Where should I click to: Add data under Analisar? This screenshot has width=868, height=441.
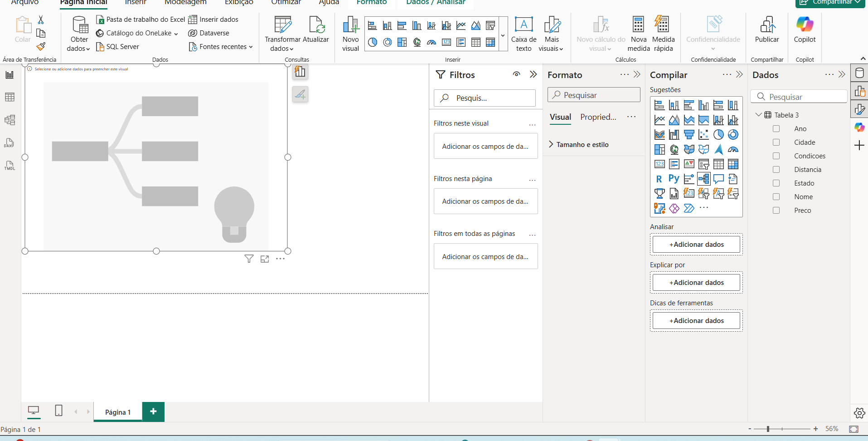click(x=696, y=245)
